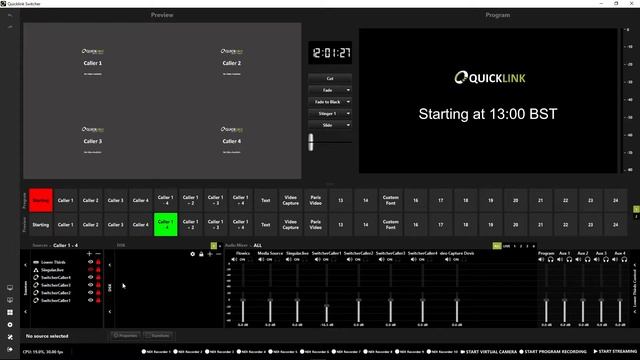Open the gear settings in the DSK panel

point(193,254)
